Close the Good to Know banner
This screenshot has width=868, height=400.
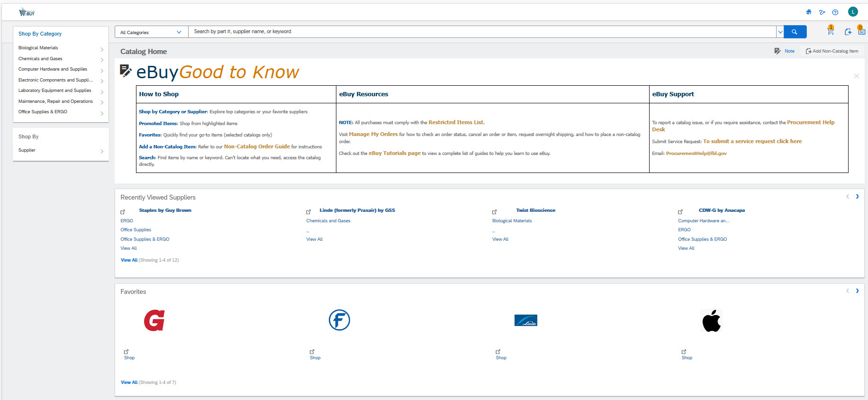click(856, 76)
